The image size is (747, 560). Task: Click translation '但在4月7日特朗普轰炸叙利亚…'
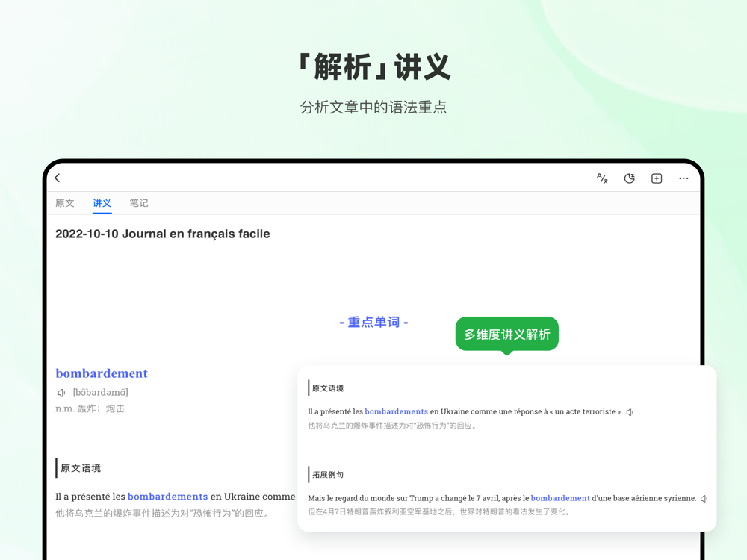pyautogui.click(x=438, y=512)
